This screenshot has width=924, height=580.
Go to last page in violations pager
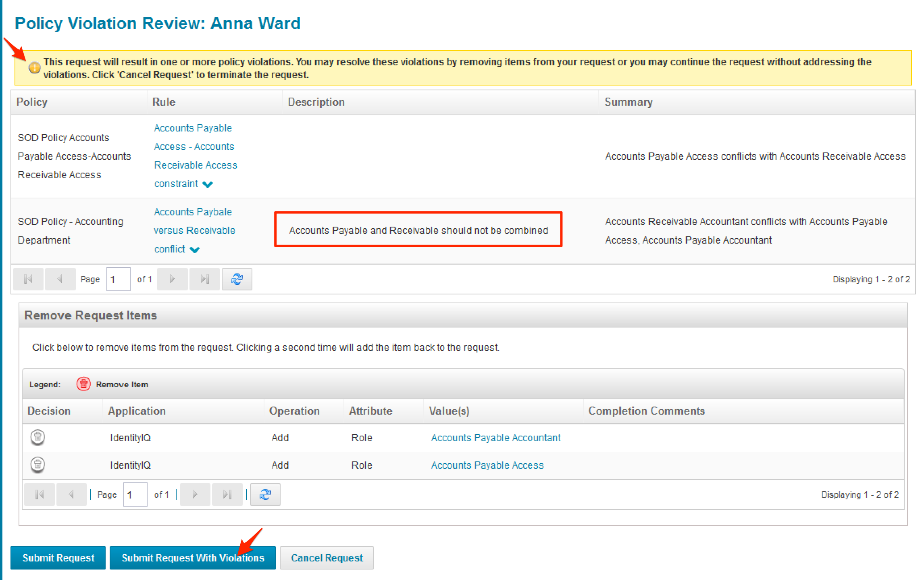205,279
